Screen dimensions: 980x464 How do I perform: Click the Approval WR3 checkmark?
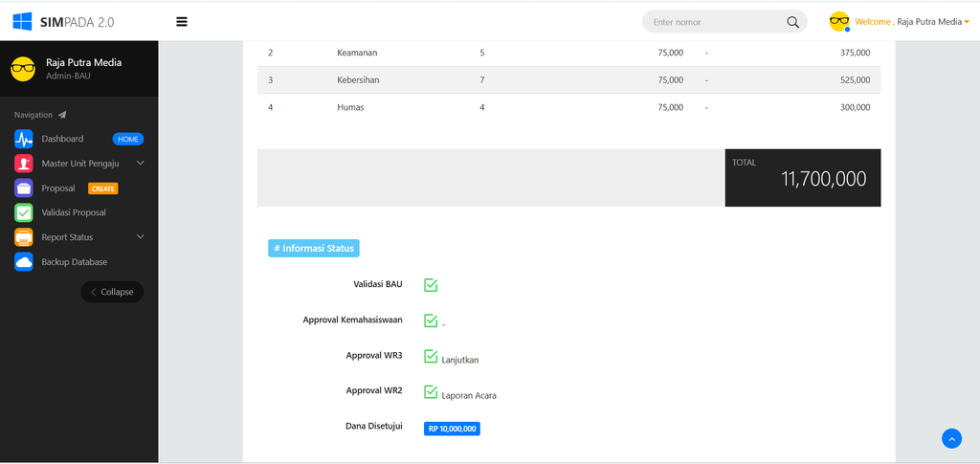(x=431, y=356)
